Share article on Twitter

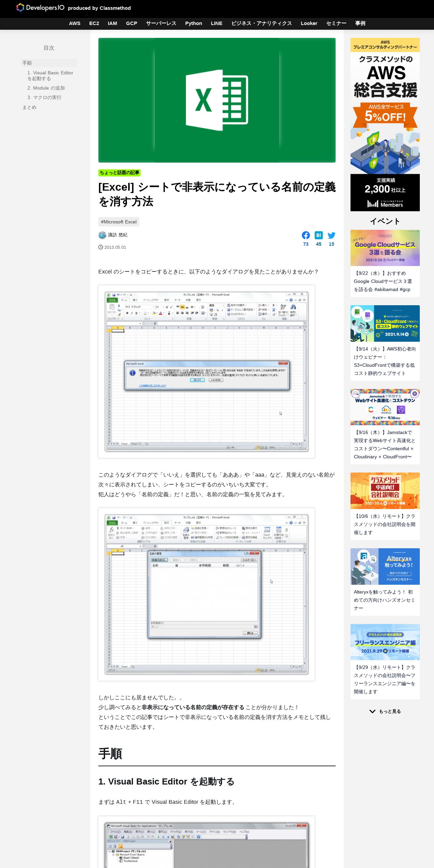[x=332, y=235]
